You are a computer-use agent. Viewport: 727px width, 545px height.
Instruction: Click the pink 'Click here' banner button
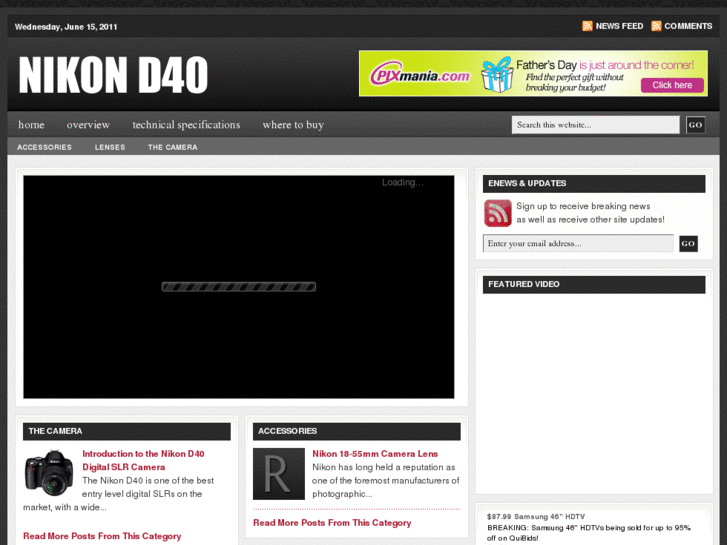672,85
